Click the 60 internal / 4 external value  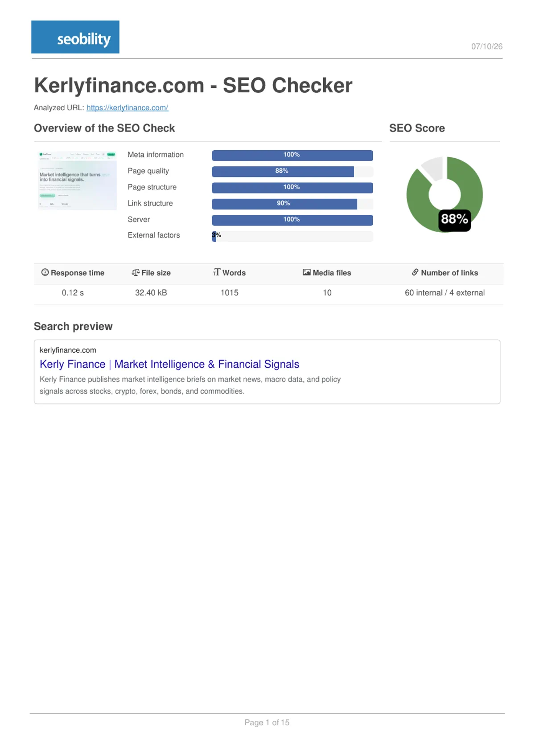click(x=445, y=293)
